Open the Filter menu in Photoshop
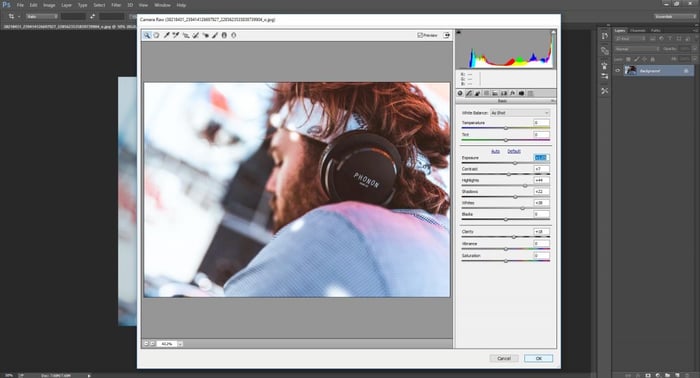Screen dimensions: 700x378 116,5
